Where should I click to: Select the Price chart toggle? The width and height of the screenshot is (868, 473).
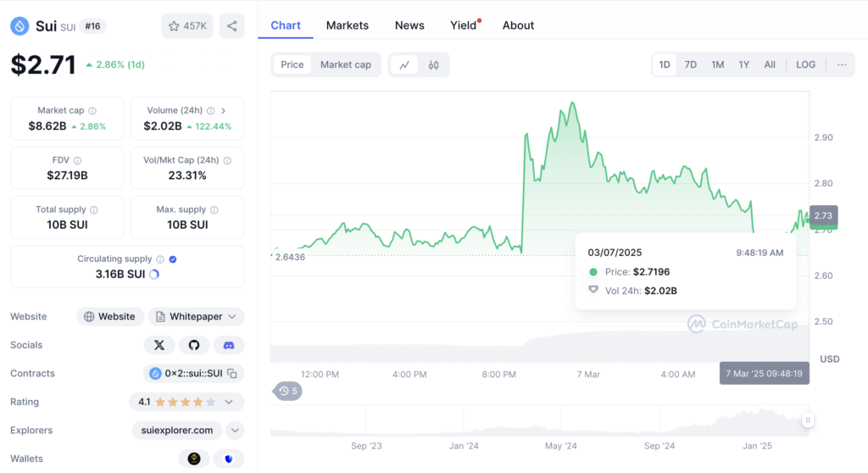click(x=292, y=64)
